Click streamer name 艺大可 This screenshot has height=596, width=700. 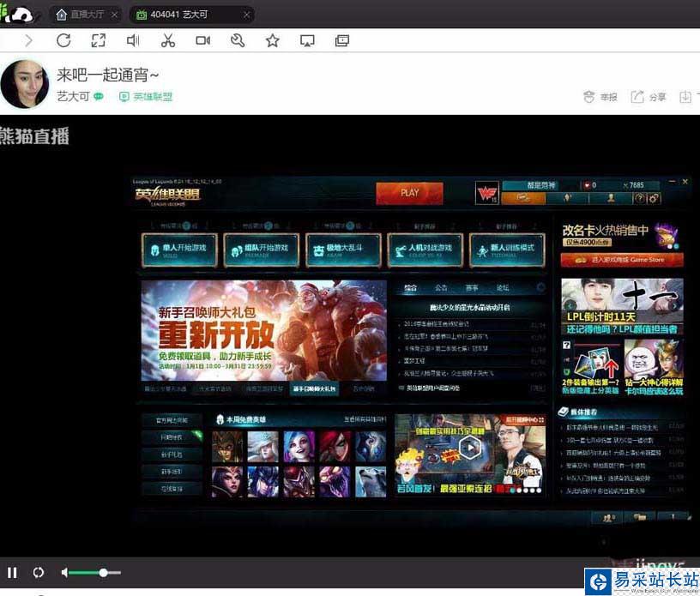point(73,96)
